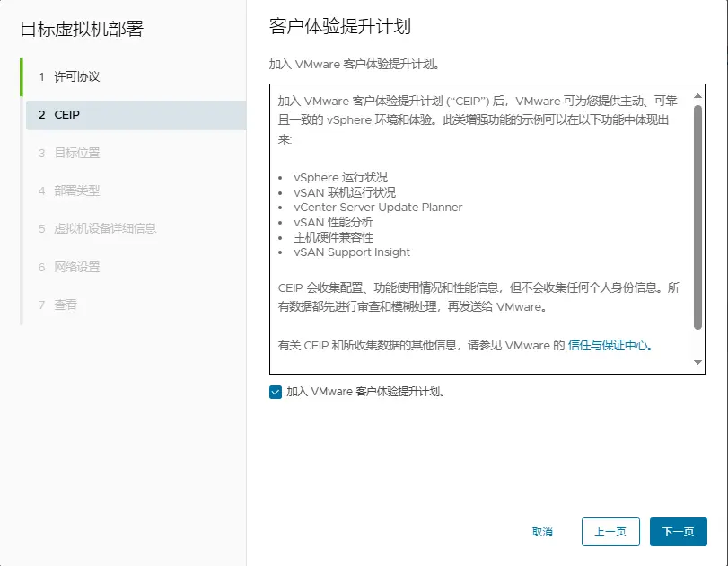Select step 5 虚拟机设备详细信息
The width and height of the screenshot is (728, 566).
coord(105,228)
